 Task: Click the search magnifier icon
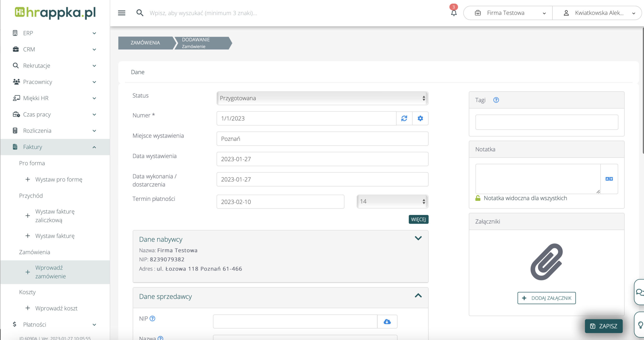(140, 13)
